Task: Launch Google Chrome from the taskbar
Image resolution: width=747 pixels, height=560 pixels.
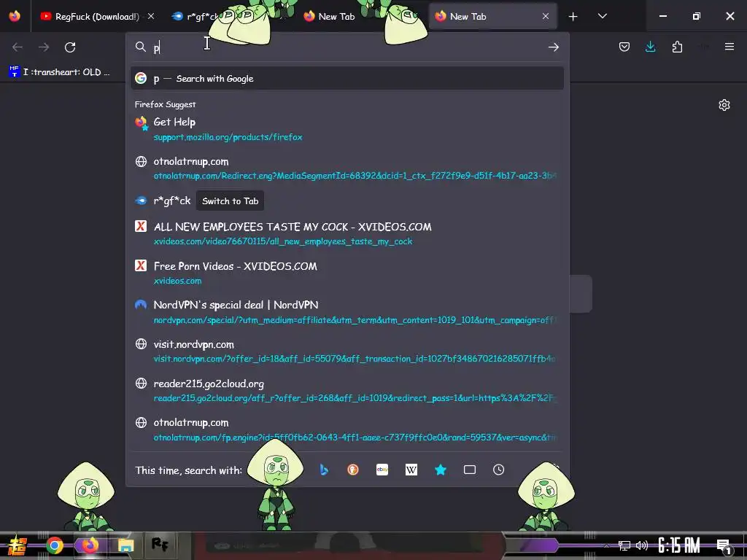Action: tap(54, 545)
